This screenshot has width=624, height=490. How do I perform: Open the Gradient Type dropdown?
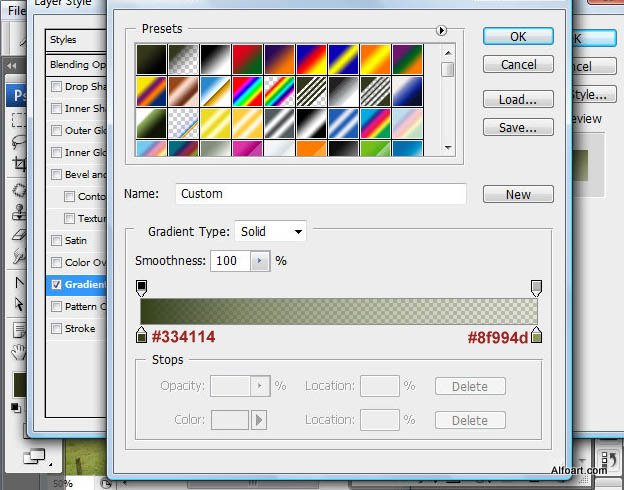click(270, 232)
